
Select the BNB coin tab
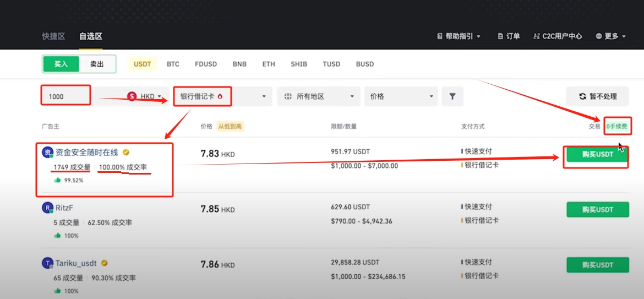tap(239, 64)
